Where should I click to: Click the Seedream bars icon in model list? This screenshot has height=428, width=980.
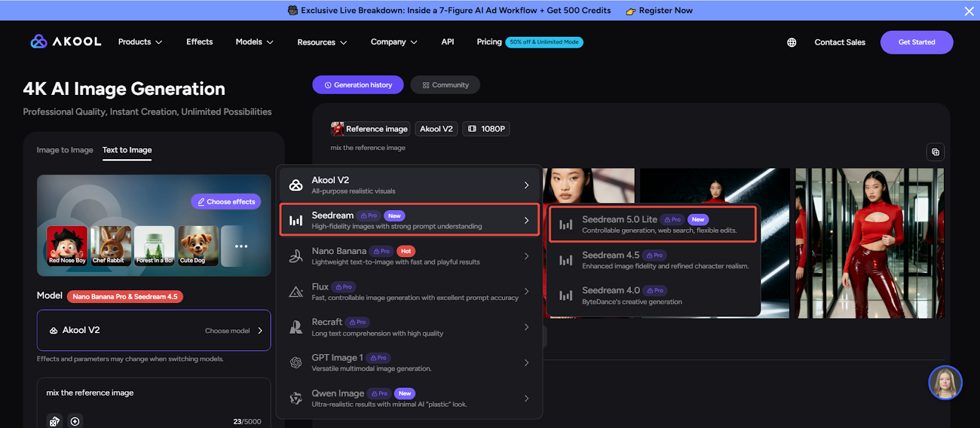[296, 220]
